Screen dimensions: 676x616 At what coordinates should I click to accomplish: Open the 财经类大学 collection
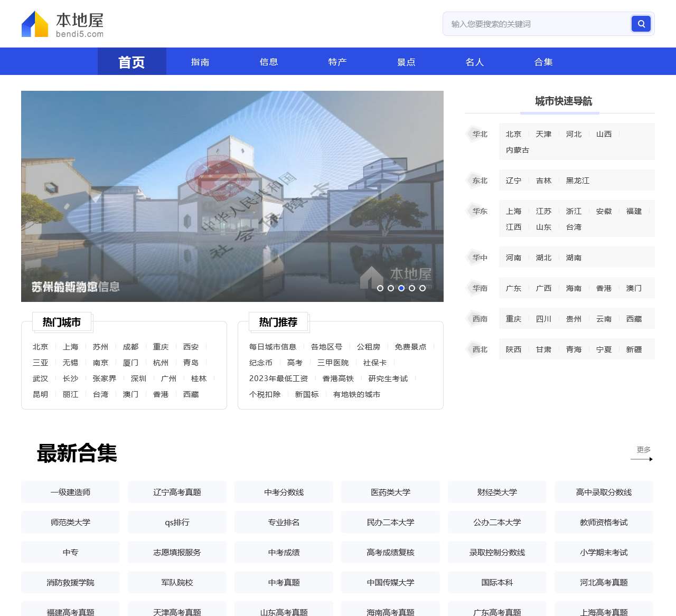pyautogui.click(x=497, y=492)
